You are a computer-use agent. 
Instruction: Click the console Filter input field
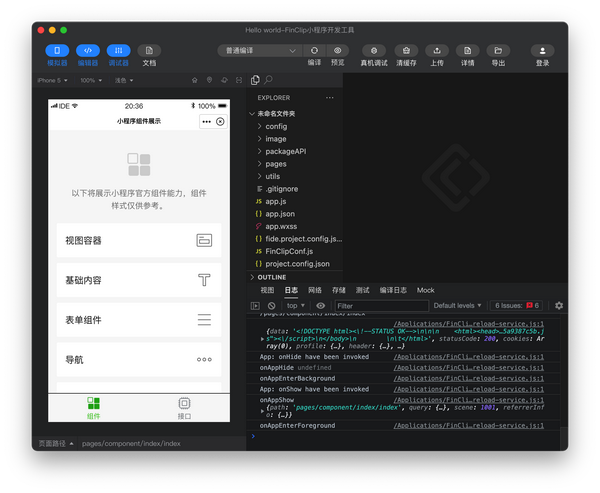click(382, 306)
